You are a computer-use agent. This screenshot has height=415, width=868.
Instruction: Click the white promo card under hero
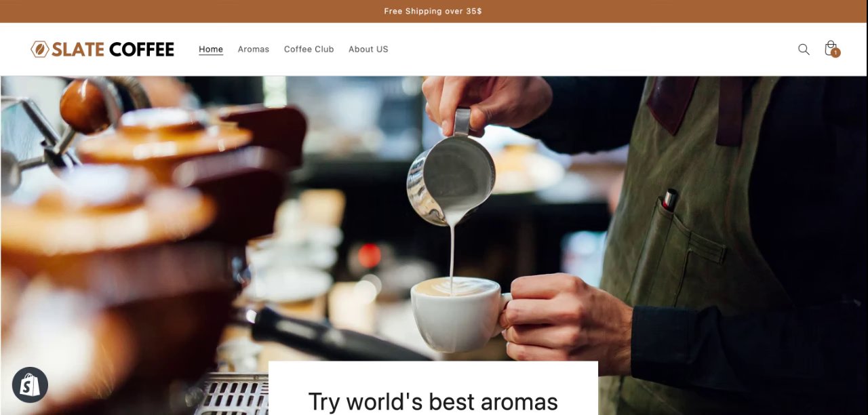coord(433,388)
